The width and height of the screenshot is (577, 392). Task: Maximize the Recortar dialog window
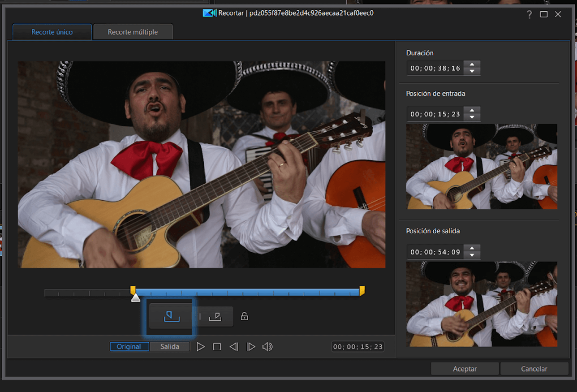tap(544, 14)
